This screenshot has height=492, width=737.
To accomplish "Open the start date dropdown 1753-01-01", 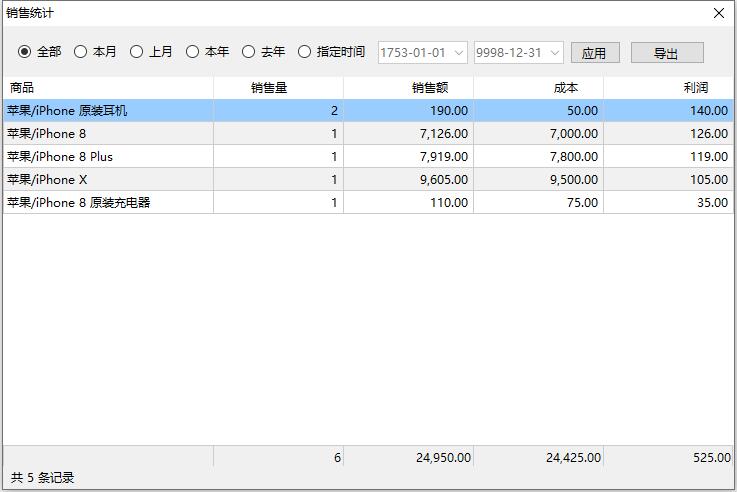I will click(459, 53).
